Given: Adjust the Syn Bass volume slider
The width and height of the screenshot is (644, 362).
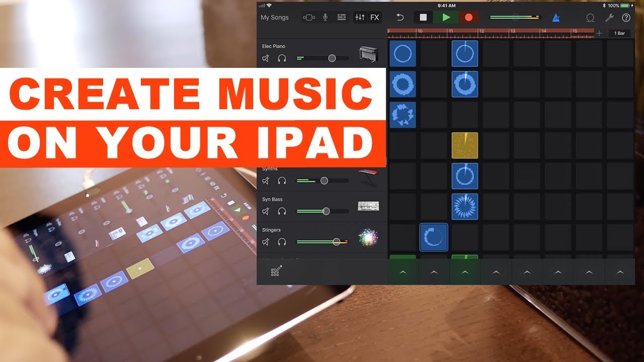Looking at the screenshot, I should coord(323,211).
